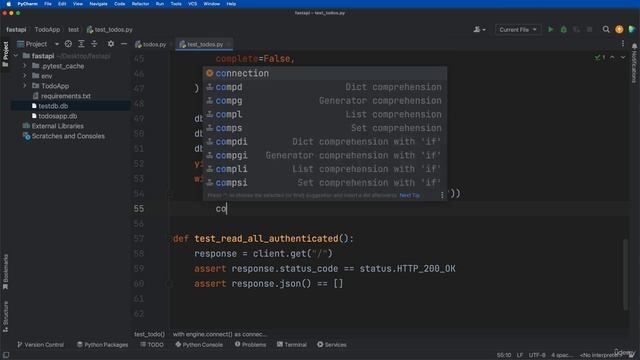The height and width of the screenshot is (360, 640).
Task: Choose comps Set comprehension template
Action: pos(325,128)
